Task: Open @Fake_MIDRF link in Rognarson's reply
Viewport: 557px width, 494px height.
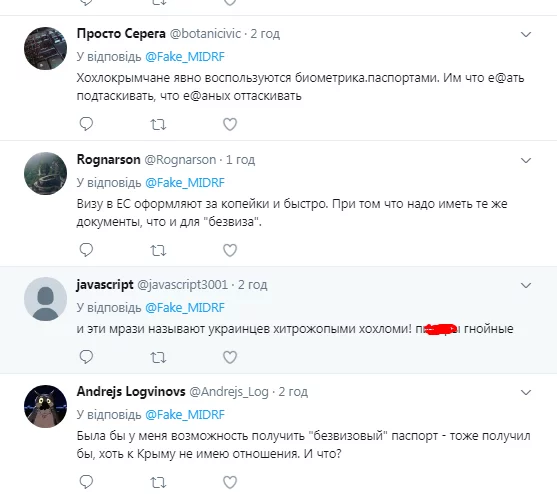Action: tap(185, 183)
